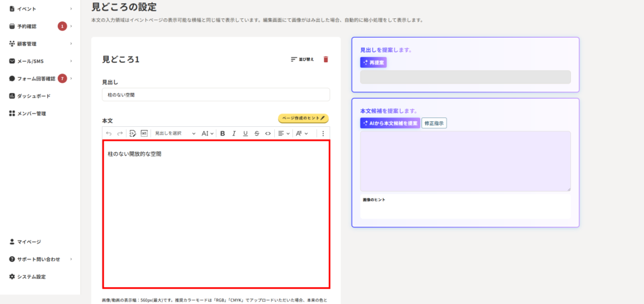Click into the 見出し input field

pyautogui.click(x=216, y=94)
